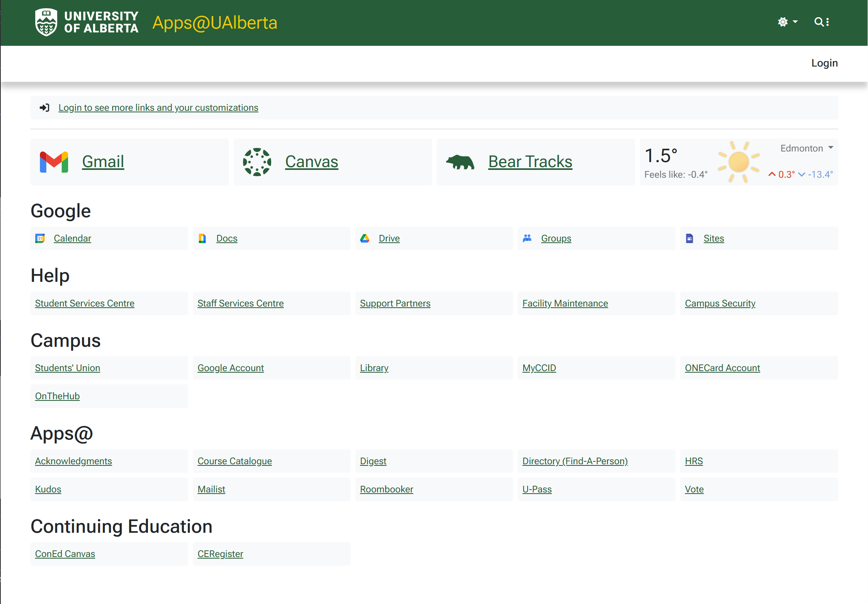
Task: Click Login in the top navigation bar
Action: pos(824,63)
